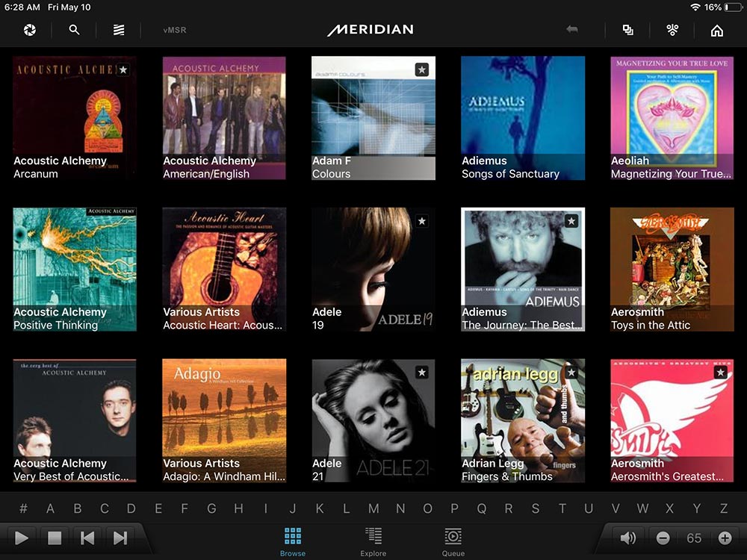
Task: Open Aerosmith's Greatest album cover
Action: (x=672, y=421)
